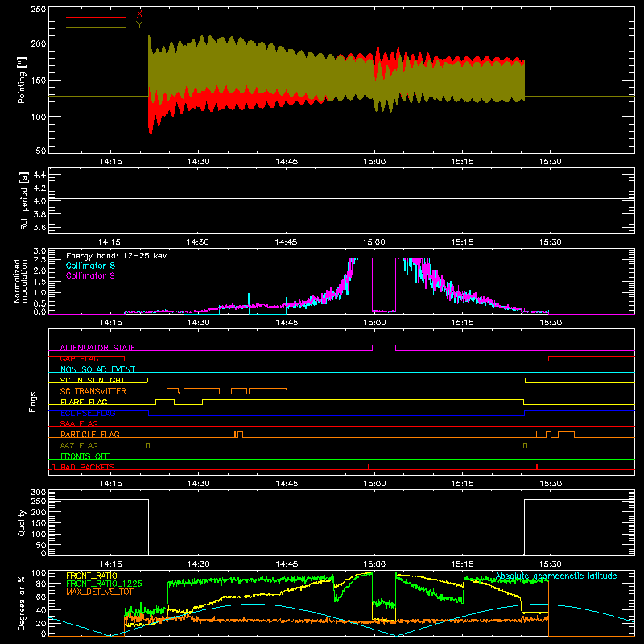Select the GAP_FLAG label

pos(79,358)
